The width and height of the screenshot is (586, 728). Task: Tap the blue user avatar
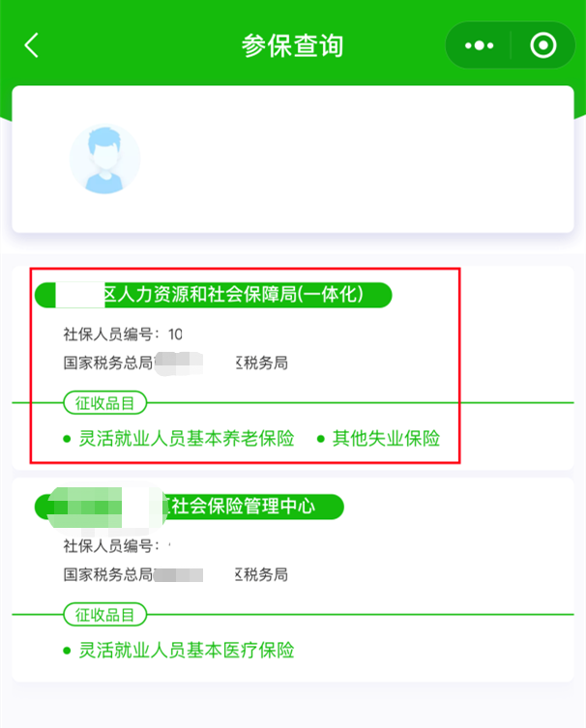tap(105, 159)
